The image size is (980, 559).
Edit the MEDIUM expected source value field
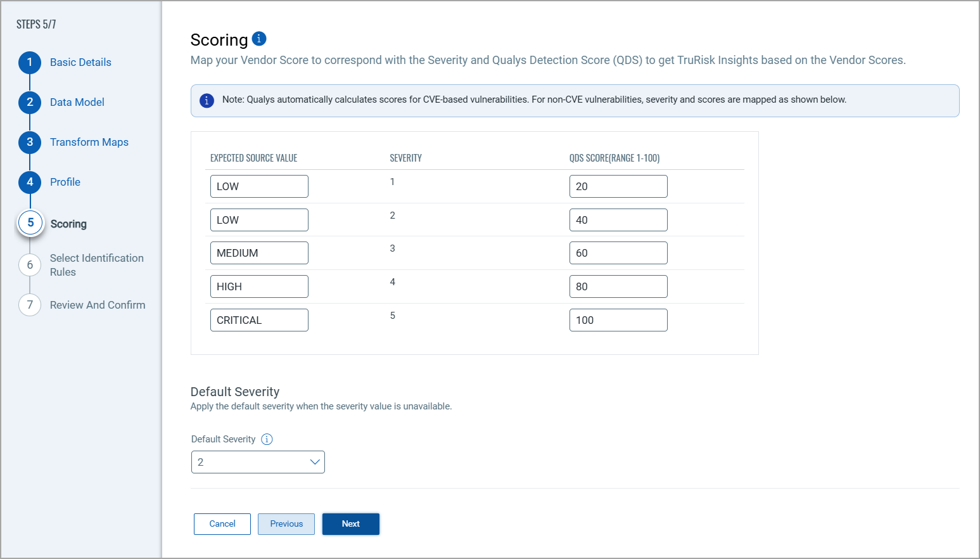[x=259, y=253]
